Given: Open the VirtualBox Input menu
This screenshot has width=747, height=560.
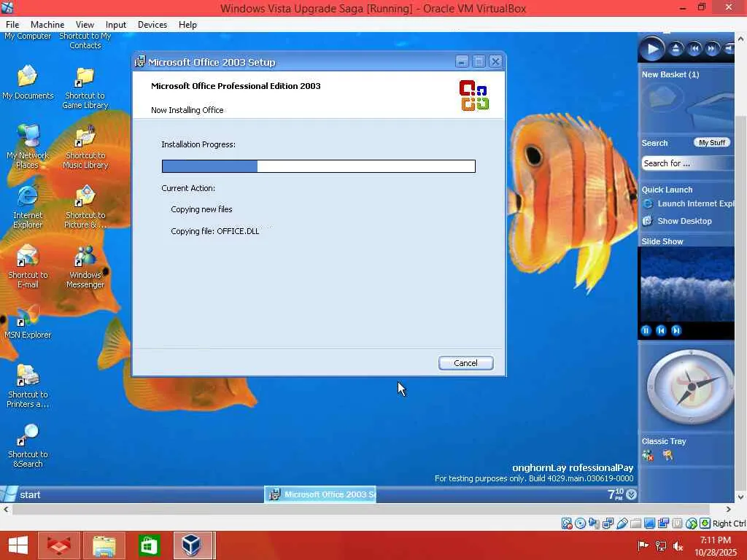Looking at the screenshot, I should [x=116, y=25].
